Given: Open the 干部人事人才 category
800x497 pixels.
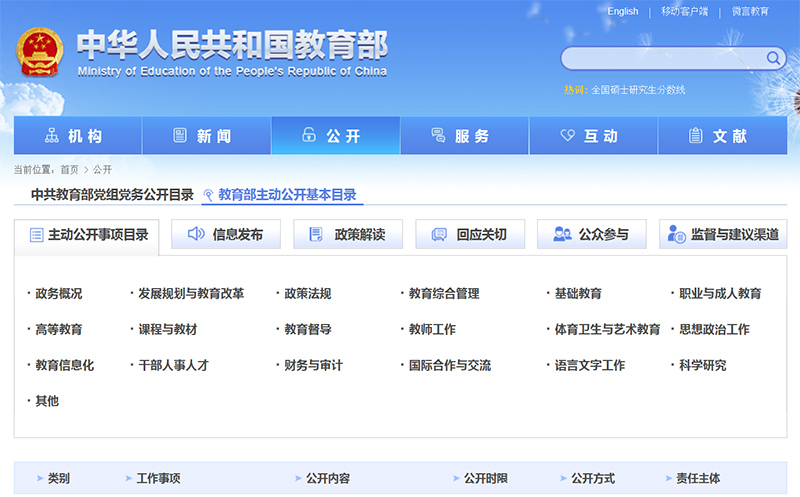Looking at the screenshot, I should pyautogui.click(x=173, y=365).
